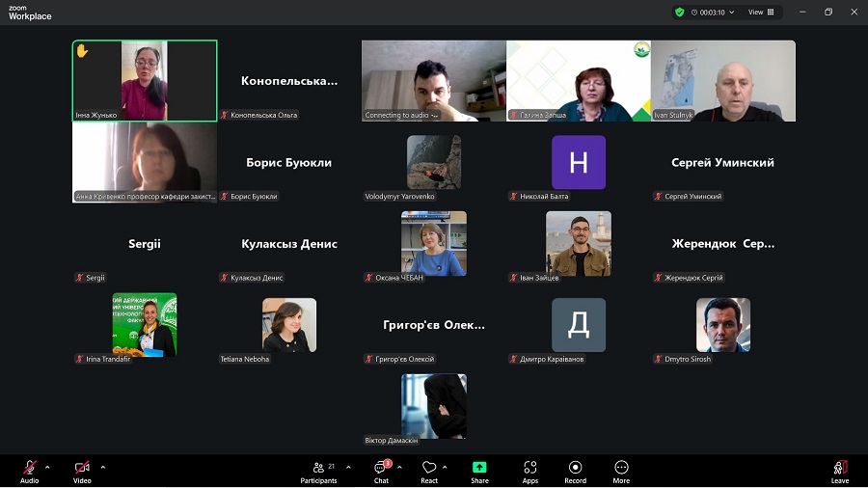Viewport: 868px width, 488px height.
Task: Click the large name Sergii
Action: click(x=145, y=243)
